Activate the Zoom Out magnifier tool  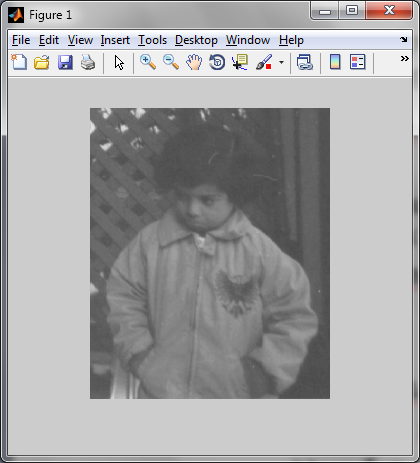click(x=171, y=62)
